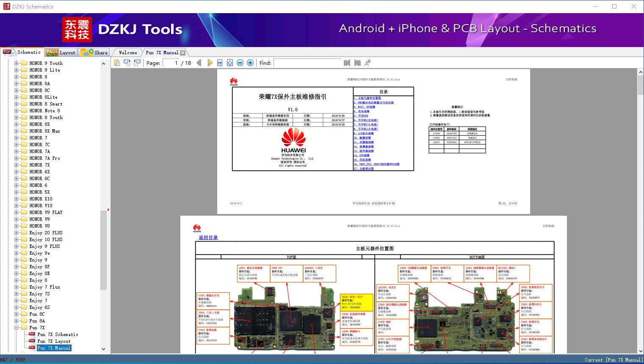Expand the HONOR X10 folder
The height and width of the screenshot is (364, 644).
pyautogui.click(x=17, y=199)
